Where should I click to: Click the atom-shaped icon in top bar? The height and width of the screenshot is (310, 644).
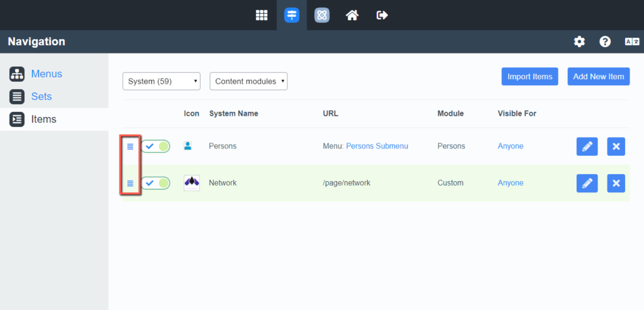(x=322, y=15)
